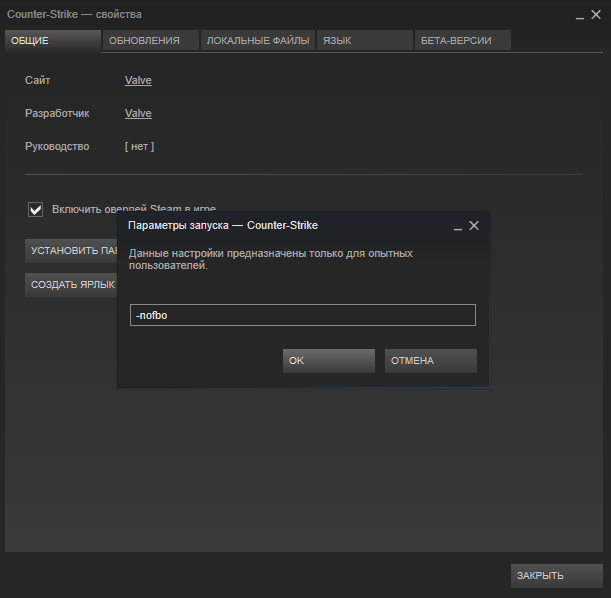
Task: Open the Valve link next to Разработчик
Action: [x=138, y=113]
